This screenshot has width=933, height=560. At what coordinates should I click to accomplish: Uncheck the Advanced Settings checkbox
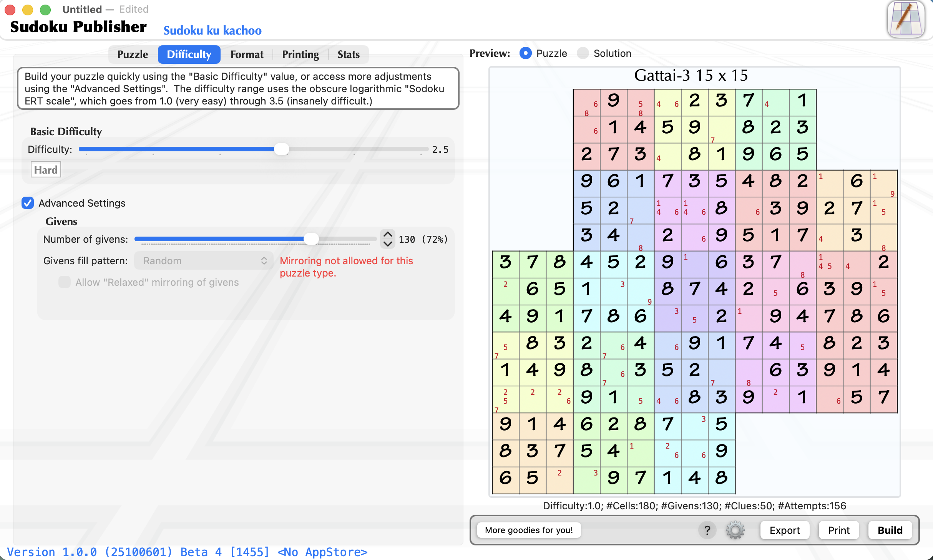(28, 203)
